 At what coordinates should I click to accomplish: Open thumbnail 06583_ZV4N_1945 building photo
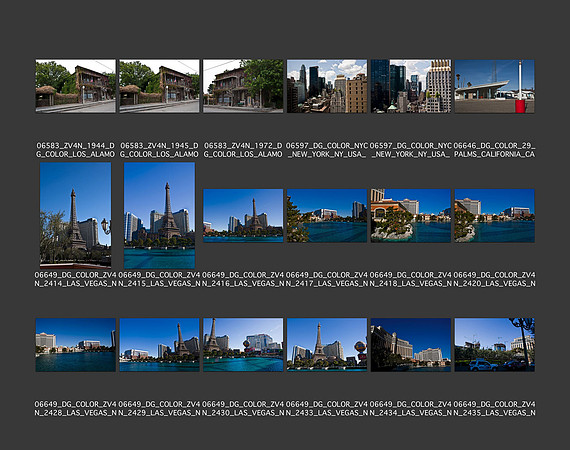pos(159,86)
